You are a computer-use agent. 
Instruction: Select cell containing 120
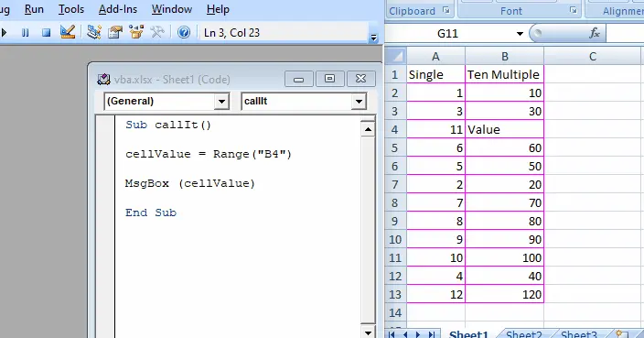pos(505,294)
